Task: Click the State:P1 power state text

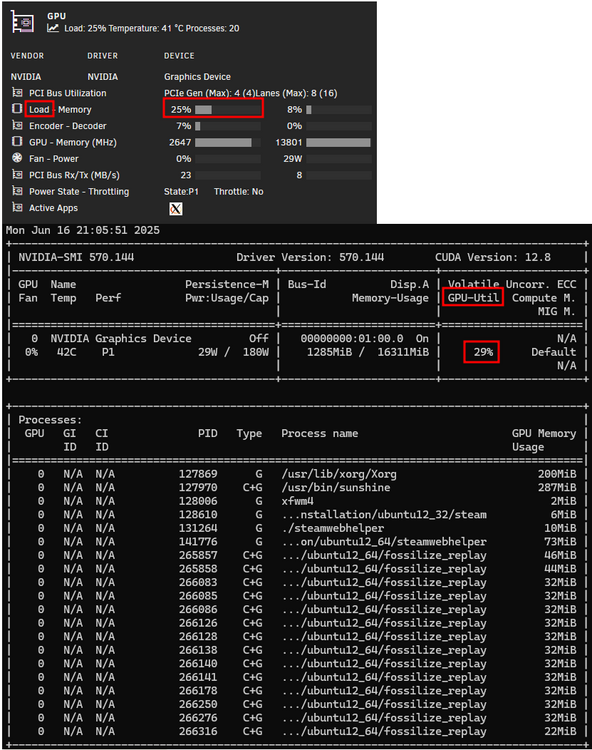Action: click(x=181, y=192)
